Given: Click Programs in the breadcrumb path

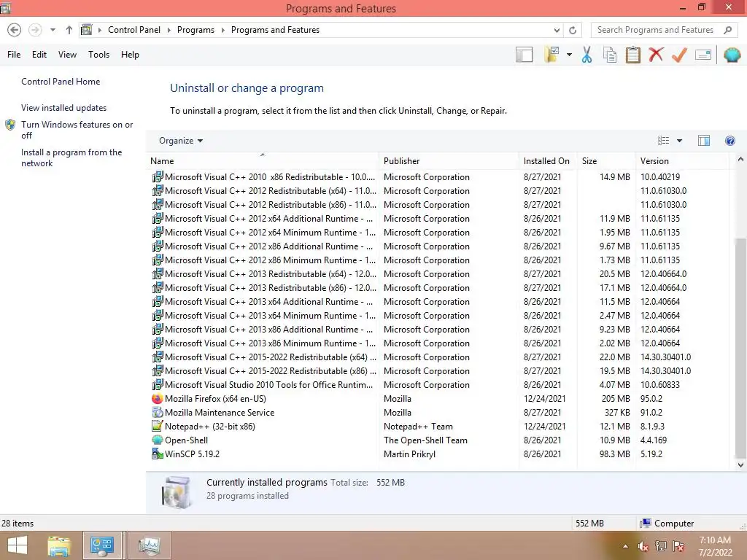Looking at the screenshot, I should point(196,30).
